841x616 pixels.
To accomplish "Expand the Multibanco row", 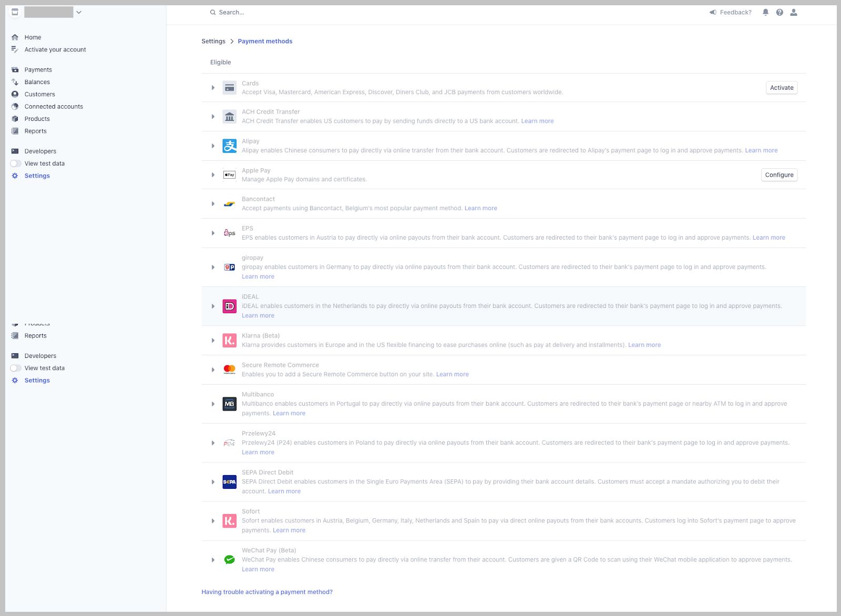I will click(213, 404).
